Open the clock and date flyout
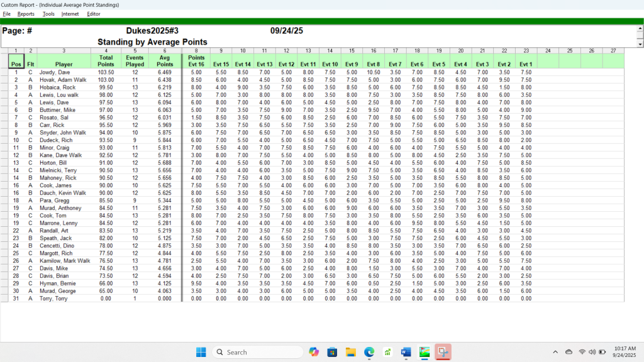The height and width of the screenshot is (362, 644). coord(623,352)
